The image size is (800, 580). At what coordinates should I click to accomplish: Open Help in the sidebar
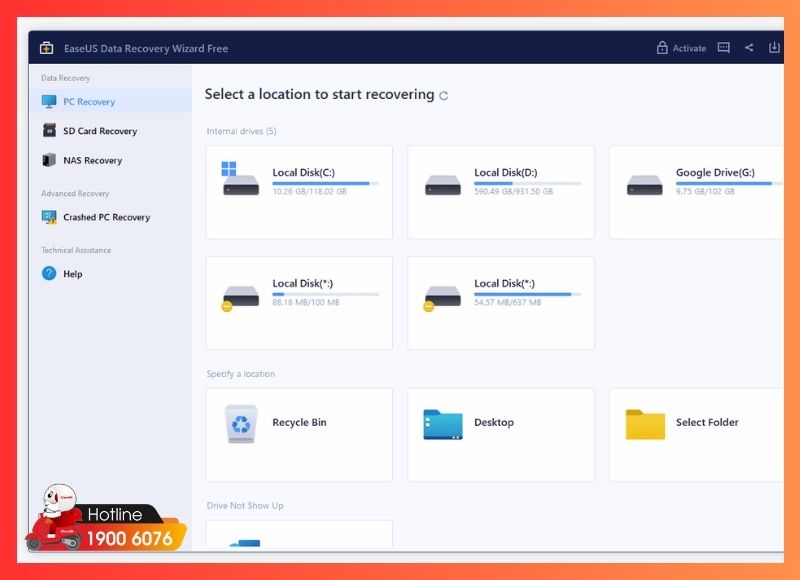pos(110,273)
